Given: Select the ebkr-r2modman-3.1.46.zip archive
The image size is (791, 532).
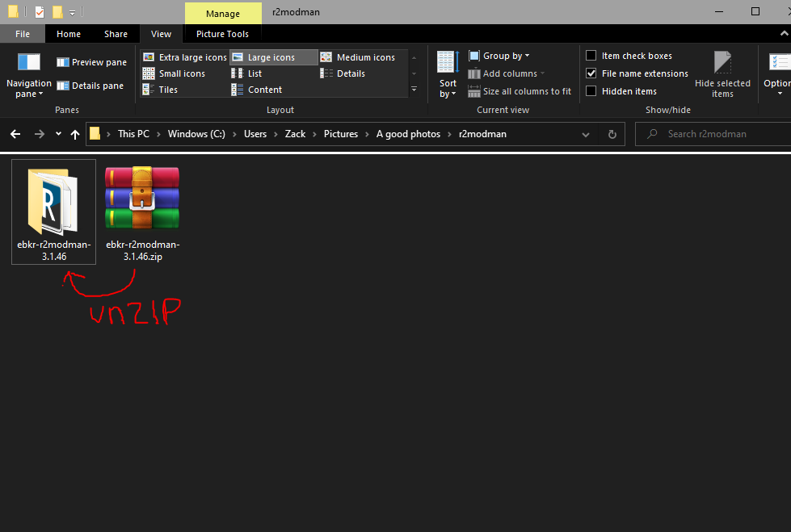Looking at the screenshot, I should 143,214.
